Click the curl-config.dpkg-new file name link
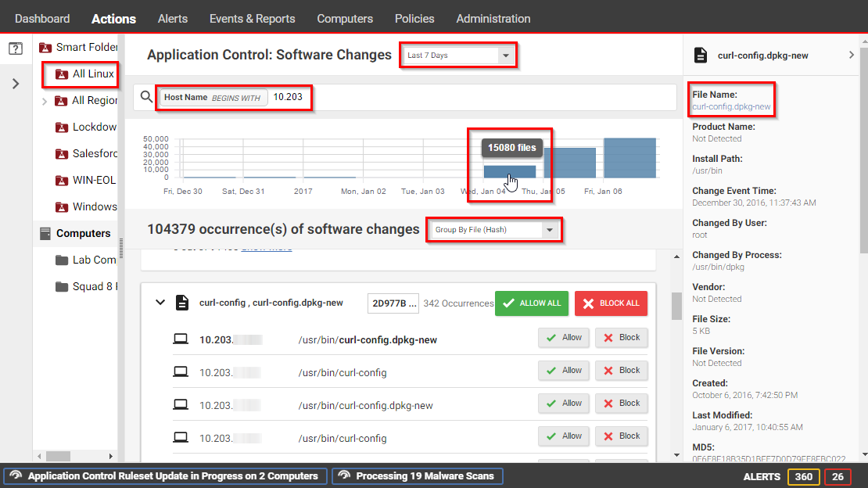 (x=731, y=106)
